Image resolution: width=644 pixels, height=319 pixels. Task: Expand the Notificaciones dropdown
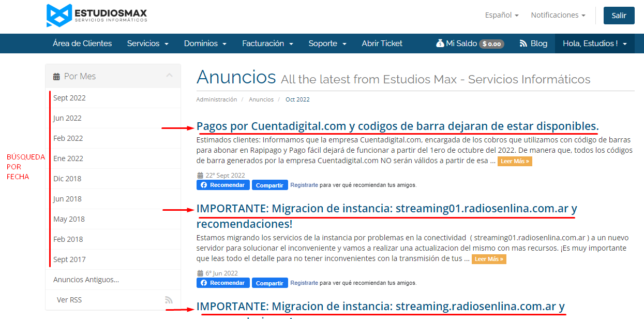(558, 16)
